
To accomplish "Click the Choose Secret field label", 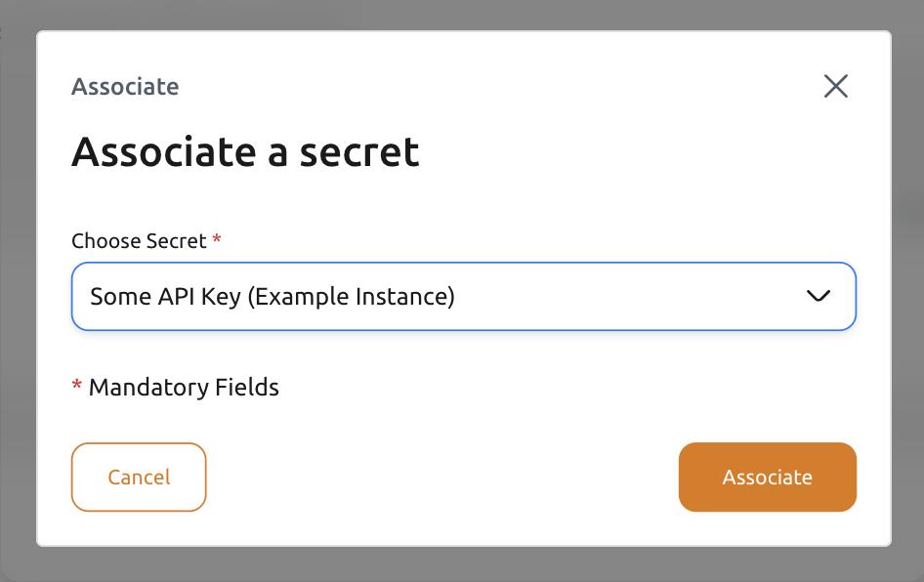I will 139,240.
